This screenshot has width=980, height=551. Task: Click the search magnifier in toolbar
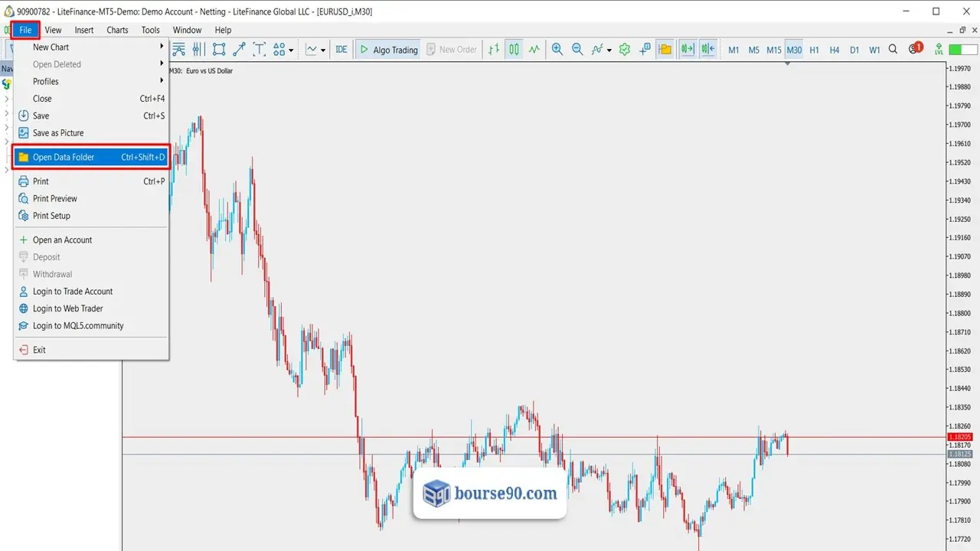(893, 50)
